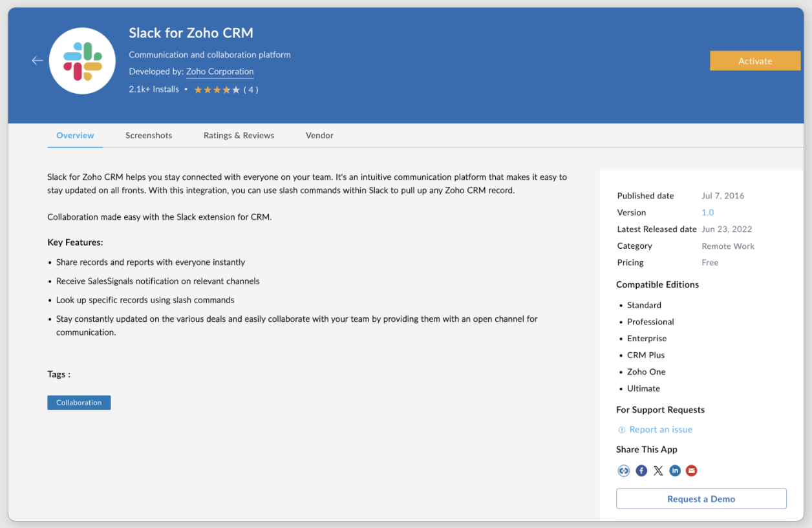Click Ultimate edition entry
This screenshot has width=812, height=528.
click(x=643, y=389)
